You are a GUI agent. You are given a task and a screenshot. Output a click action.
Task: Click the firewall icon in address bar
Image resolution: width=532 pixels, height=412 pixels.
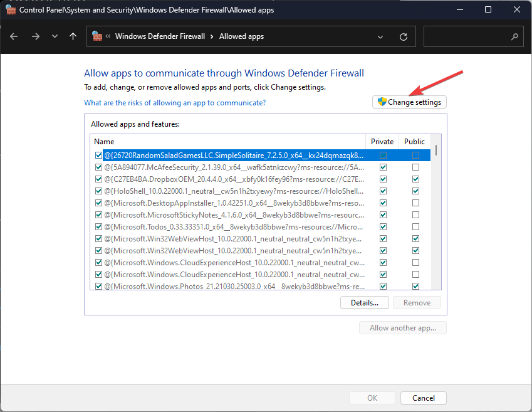point(97,36)
